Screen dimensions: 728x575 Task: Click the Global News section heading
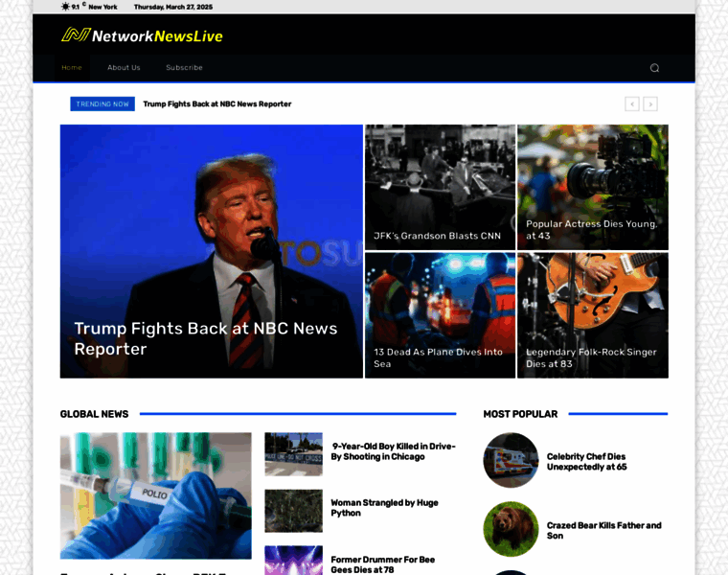point(94,414)
